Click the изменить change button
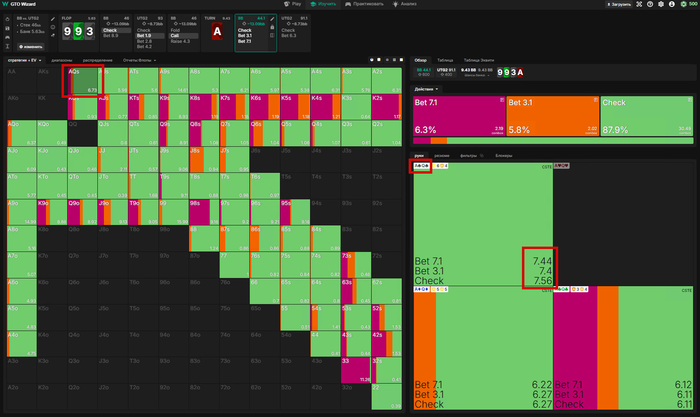This screenshot has width=700, height=417. click(31, 46)
